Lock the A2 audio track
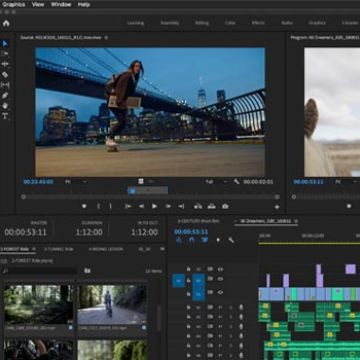360x360 pixels. (189, 316)
